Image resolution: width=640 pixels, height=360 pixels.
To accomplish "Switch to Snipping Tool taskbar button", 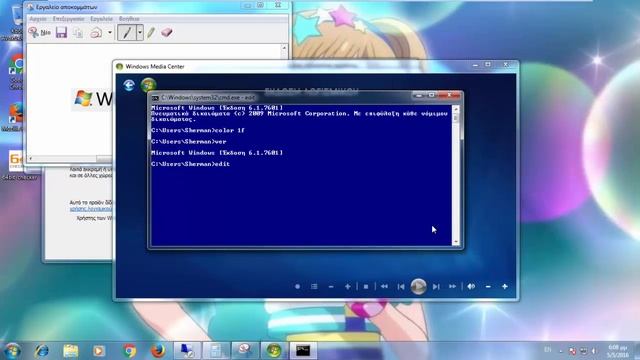I will (x=244, y=351).
